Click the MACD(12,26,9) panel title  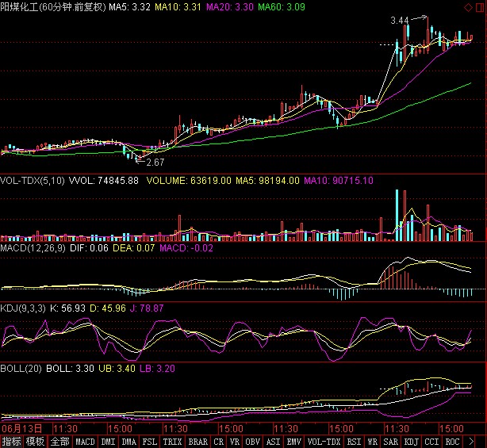coord(33,247)
